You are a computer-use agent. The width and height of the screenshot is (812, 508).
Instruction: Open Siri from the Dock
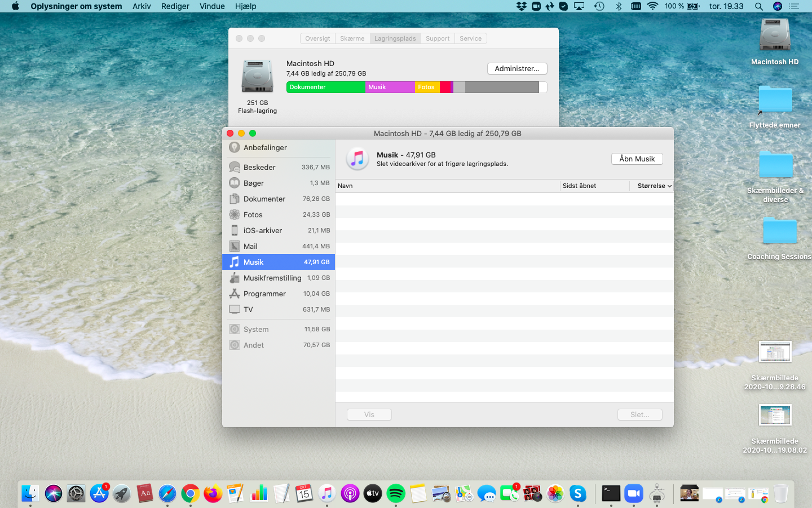coord(54,493)
